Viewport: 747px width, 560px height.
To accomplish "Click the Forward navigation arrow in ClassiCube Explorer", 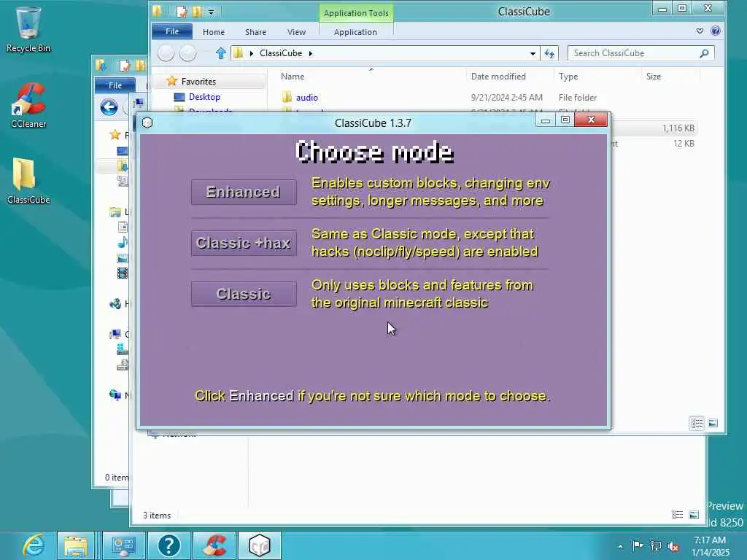I will [x=187, y=52].
